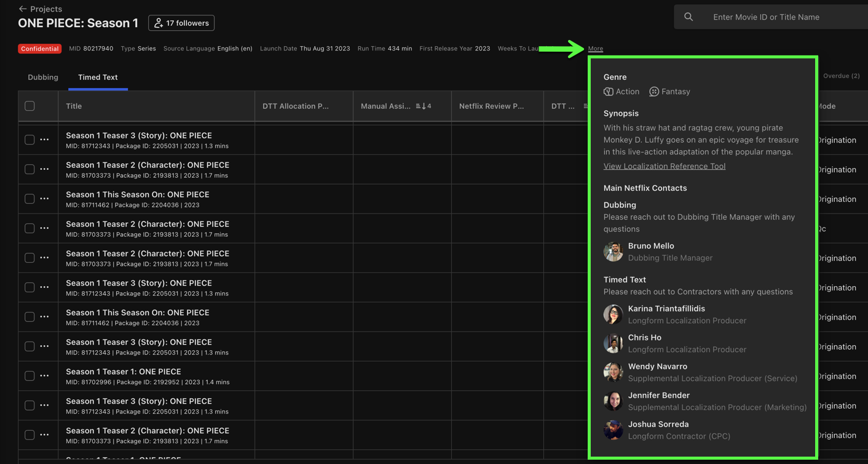Viewport: 868px width, 464px height.
Task: Open three-dot menu on topmost table row
Action: click(x=44, y=140)
